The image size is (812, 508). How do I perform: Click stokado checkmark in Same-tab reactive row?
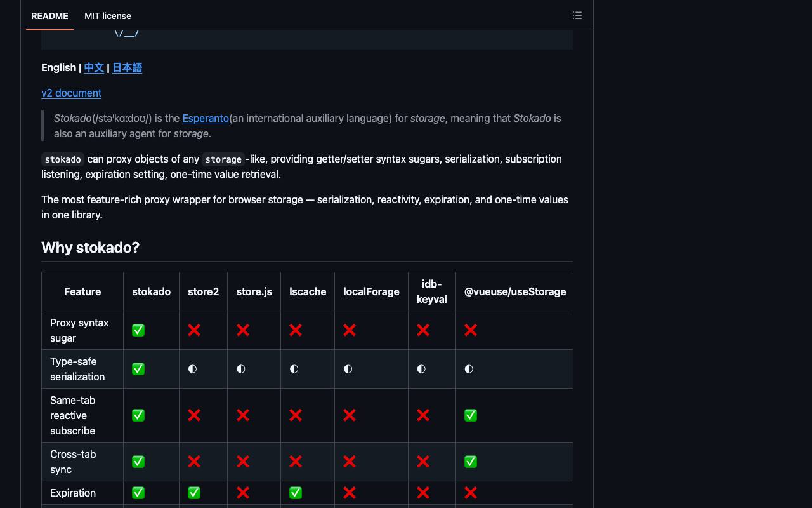138,415
